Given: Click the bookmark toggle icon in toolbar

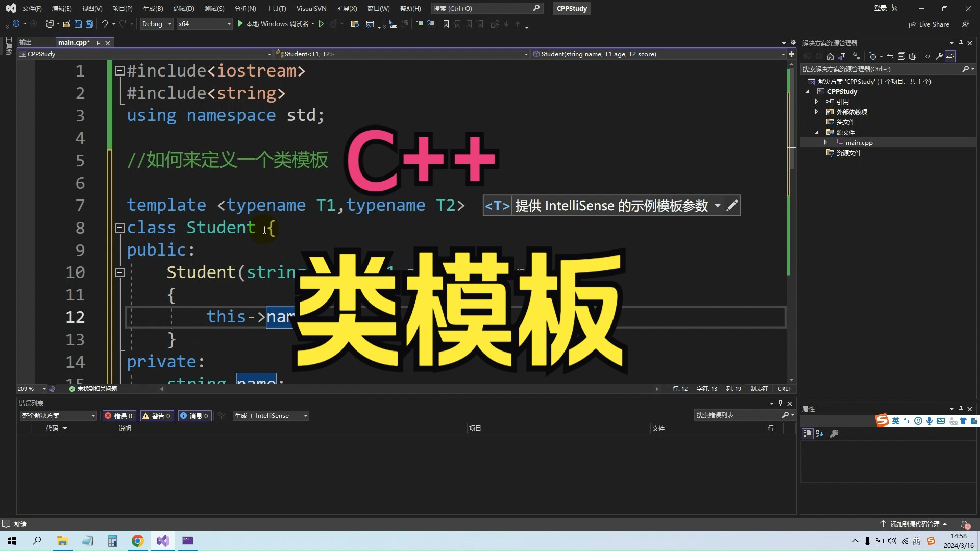Looking at the screenshot, I should 446,24.
